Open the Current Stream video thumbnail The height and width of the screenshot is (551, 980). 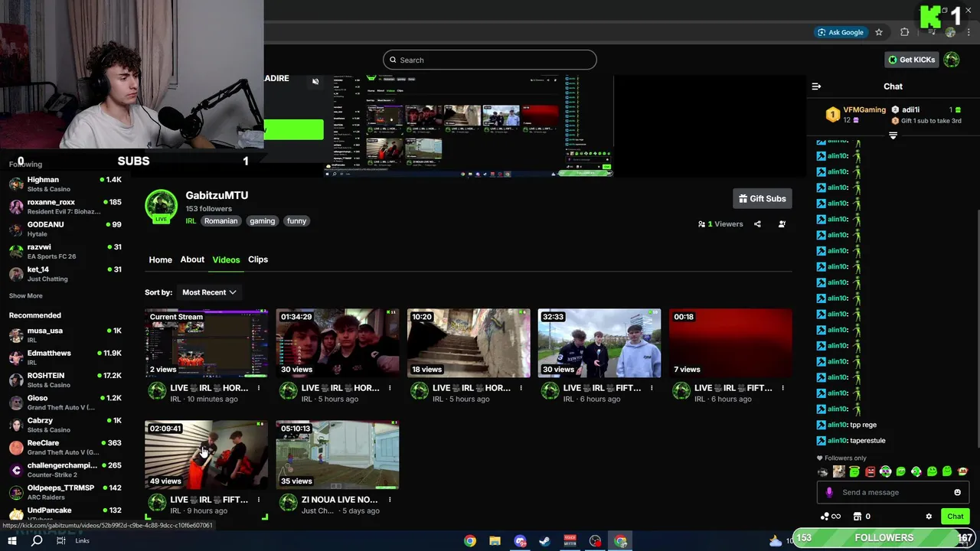coord(207,343)
